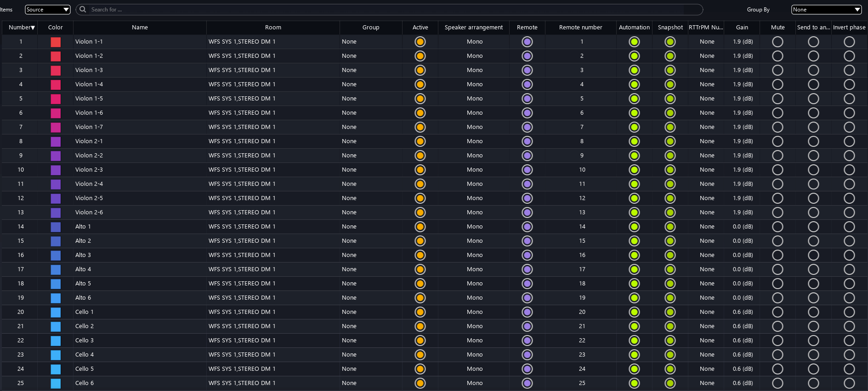Sort by the Number column header
This screenshot has width=868, height=391.
tap(21, 28)
